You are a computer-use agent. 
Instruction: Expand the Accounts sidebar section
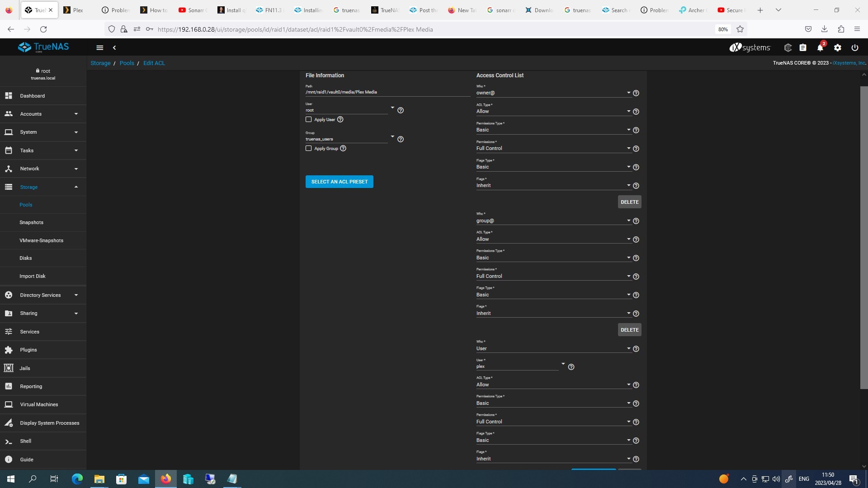(x=43, y=114)
